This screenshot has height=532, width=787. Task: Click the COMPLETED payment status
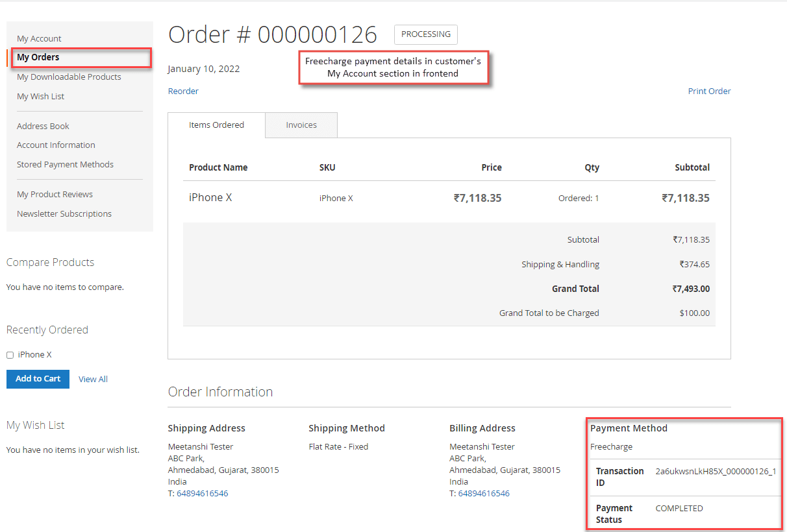tap(679, 508)
